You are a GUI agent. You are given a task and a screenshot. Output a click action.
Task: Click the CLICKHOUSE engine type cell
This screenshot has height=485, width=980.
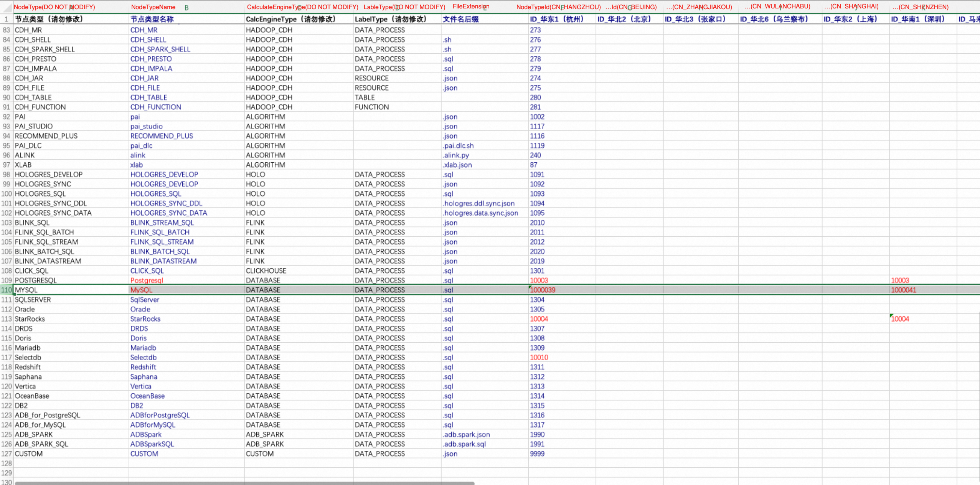[x=299, y=271]
